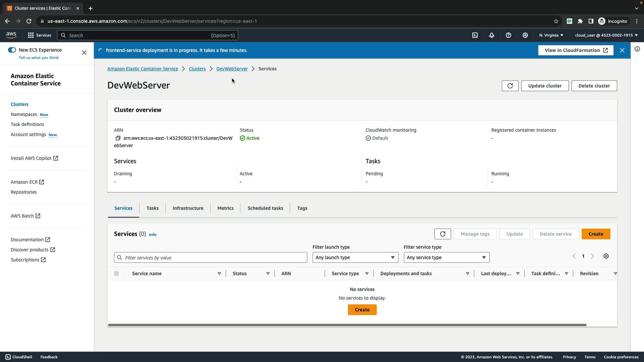This screenshot has width=644, height=362.
Task: Expand Filter launch type dropdown
Action: pos(355,257)
